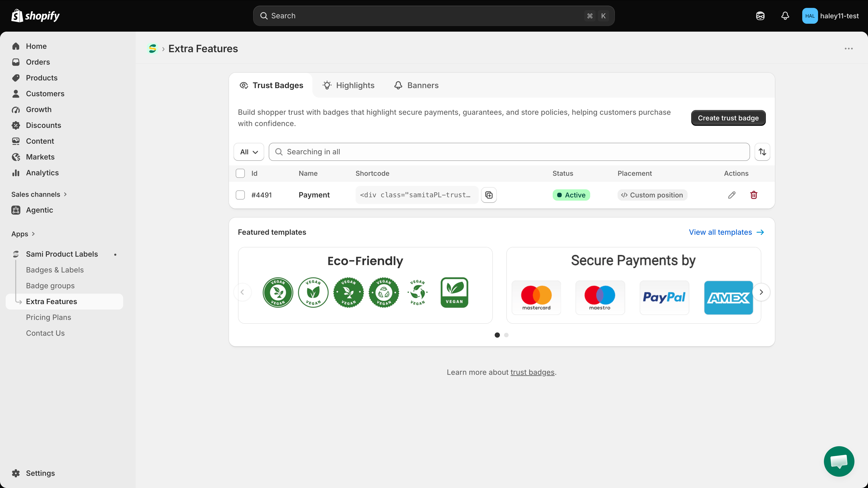
Task: Toggle the sort order button
Action: coord(762,152)
